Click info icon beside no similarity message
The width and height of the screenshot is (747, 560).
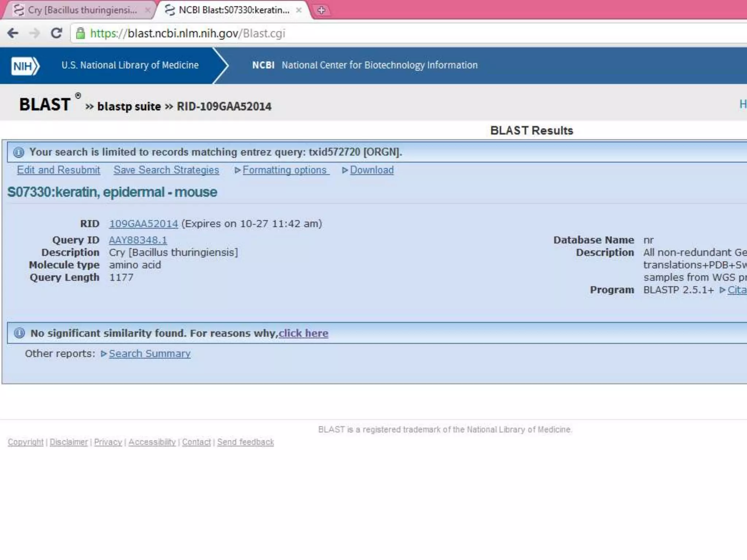click(19, 333)
